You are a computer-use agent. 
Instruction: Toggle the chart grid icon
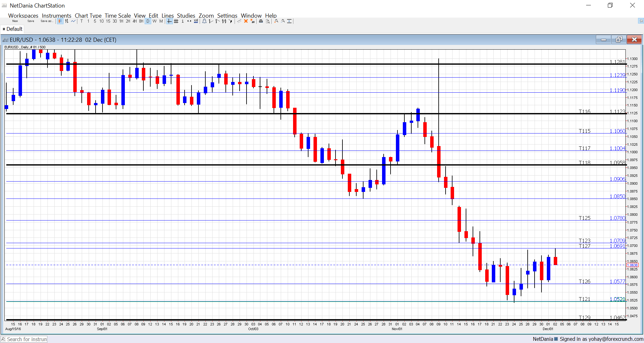[x=176, y=21]
